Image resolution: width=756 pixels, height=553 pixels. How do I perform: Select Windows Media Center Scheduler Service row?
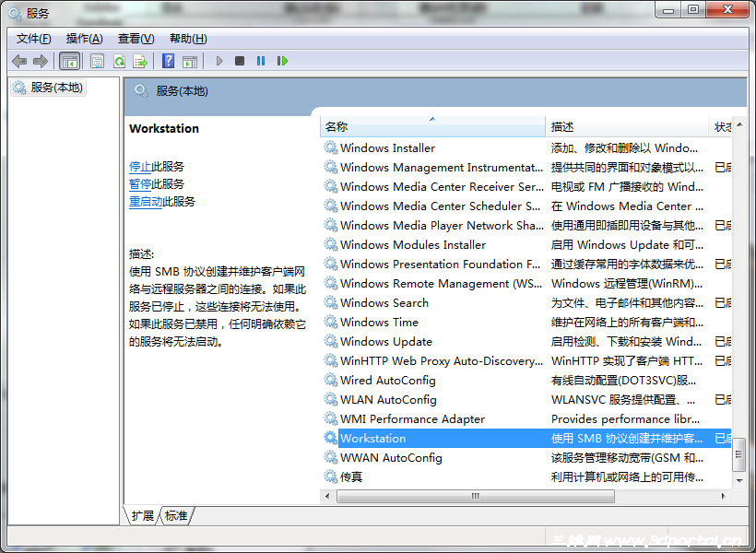pos(526,206)
